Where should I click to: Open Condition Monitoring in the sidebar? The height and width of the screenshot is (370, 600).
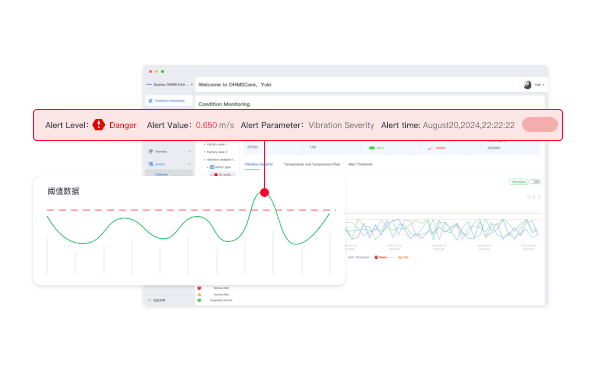click(169, 101)
